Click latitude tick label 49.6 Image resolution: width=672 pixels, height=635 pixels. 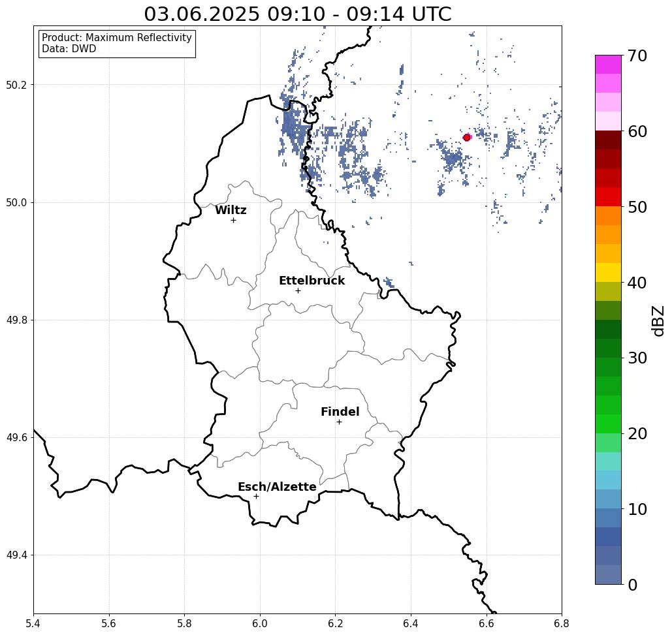(16, 438)
